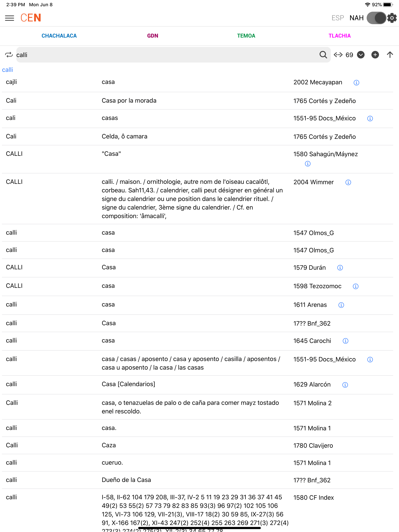Show info for 2002 Mecayapan source

[x=356, y=83]
